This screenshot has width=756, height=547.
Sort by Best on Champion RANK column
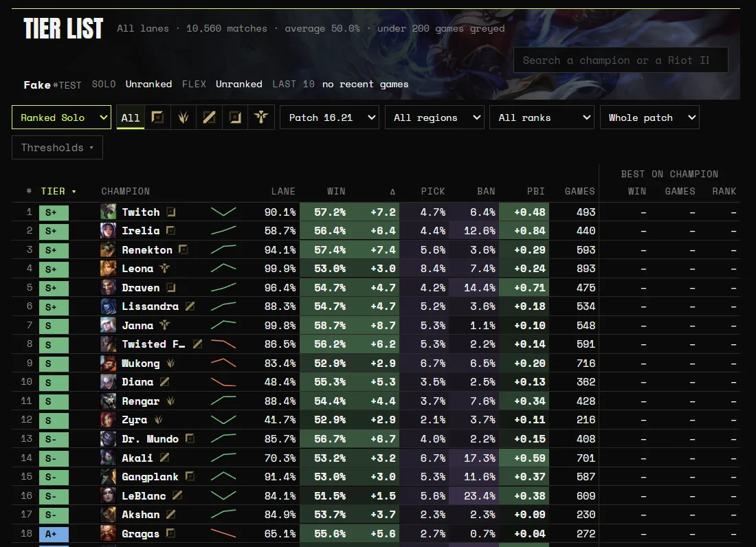tap(724, 191)
